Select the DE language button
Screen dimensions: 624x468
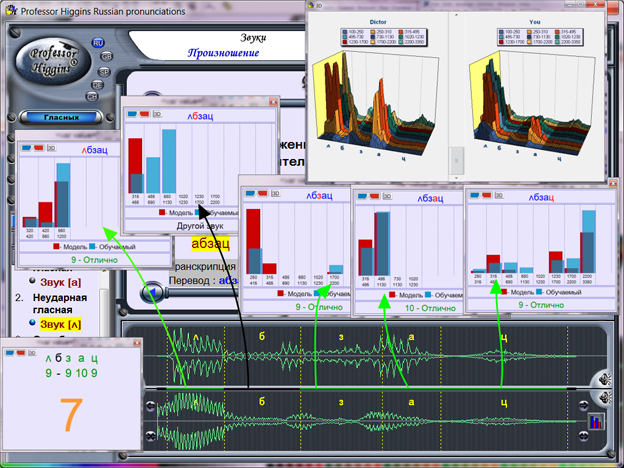(x=97, y=84)
